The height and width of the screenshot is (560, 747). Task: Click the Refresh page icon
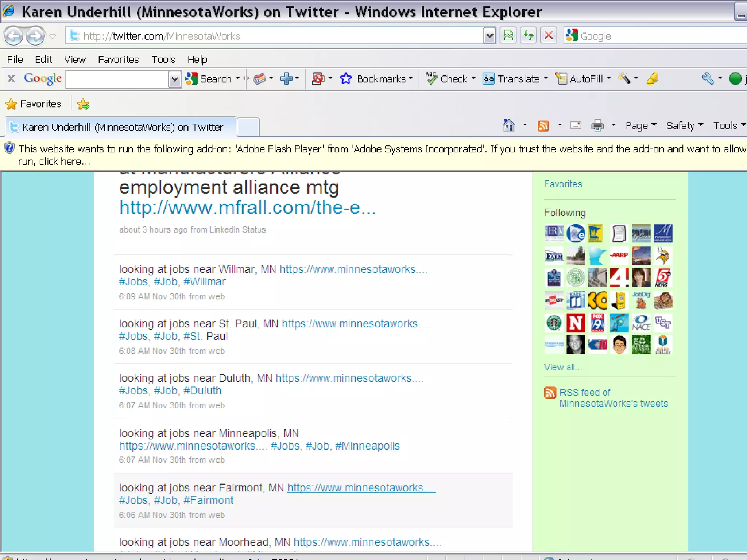pyautogui.click(x=528, y=36)
